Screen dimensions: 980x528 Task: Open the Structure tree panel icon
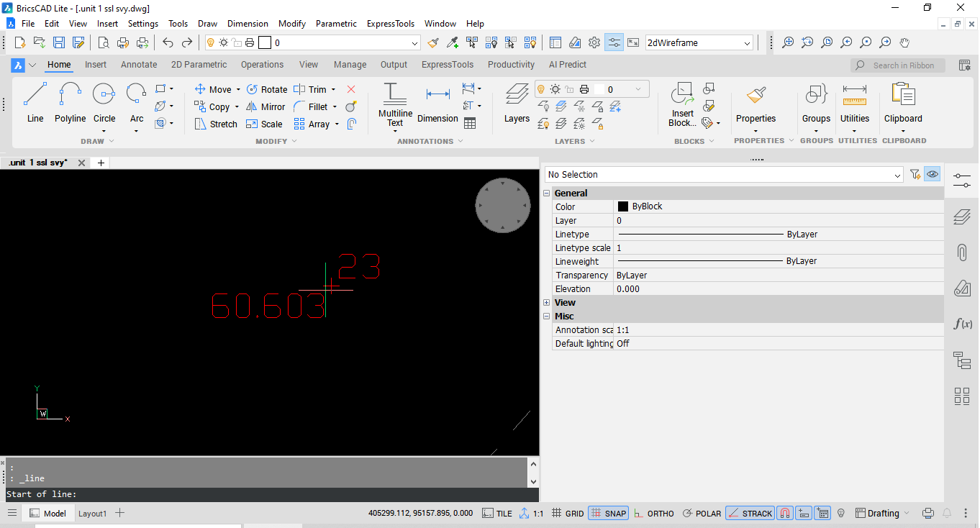point(962,360)
